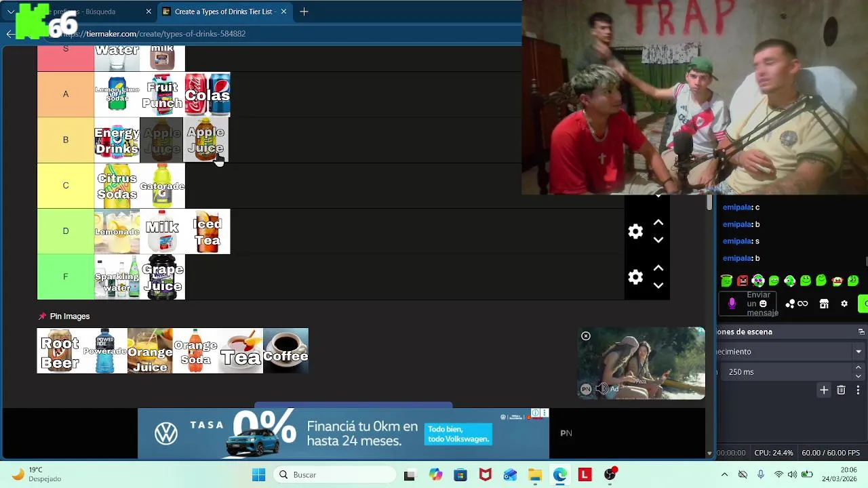Open Windows Start menu
868x488 pixels.
[259, 475]
